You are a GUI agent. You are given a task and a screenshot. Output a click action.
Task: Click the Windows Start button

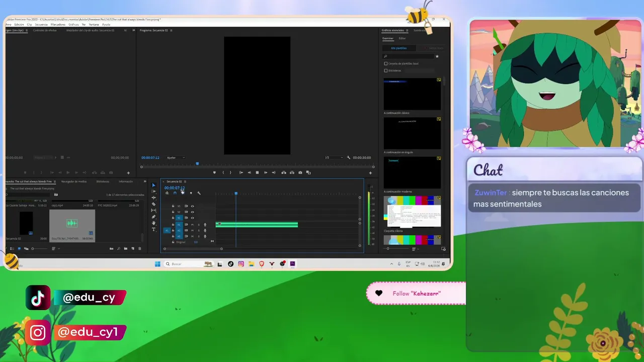(x=157, y=264)
